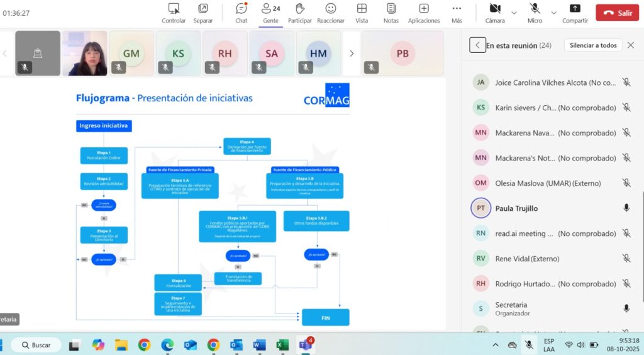The image size is (644, 355).
Task: Open the Vista layout options
Action: 362,12
